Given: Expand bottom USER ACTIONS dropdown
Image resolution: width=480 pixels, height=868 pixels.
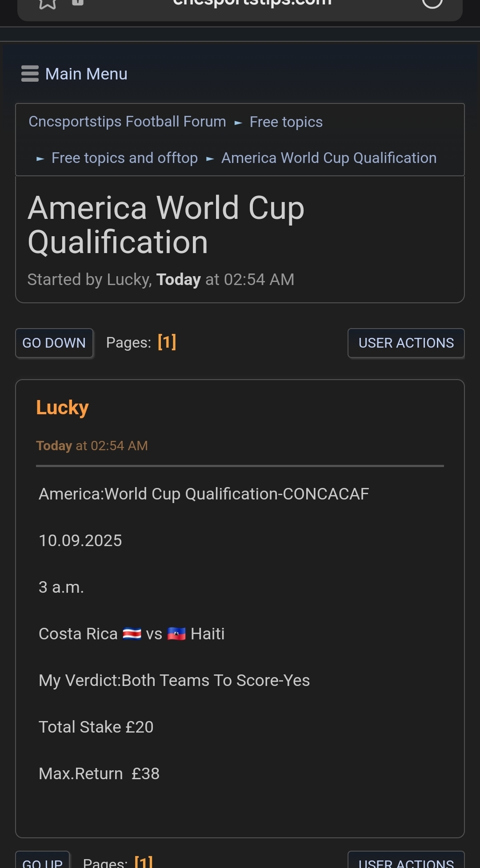Looking at the screenshot, I should pos(406,861).
